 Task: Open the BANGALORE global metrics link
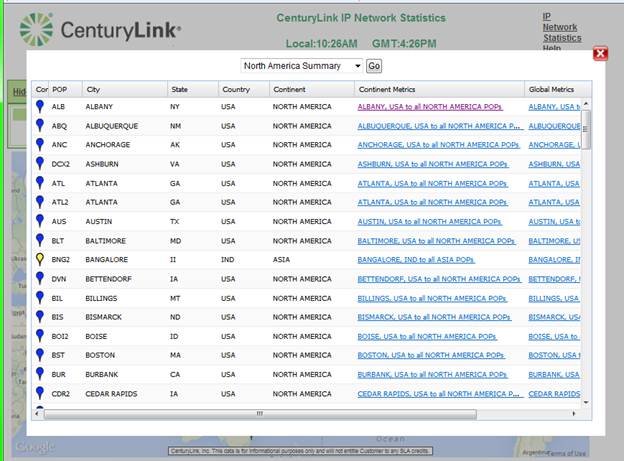[554, 260]
